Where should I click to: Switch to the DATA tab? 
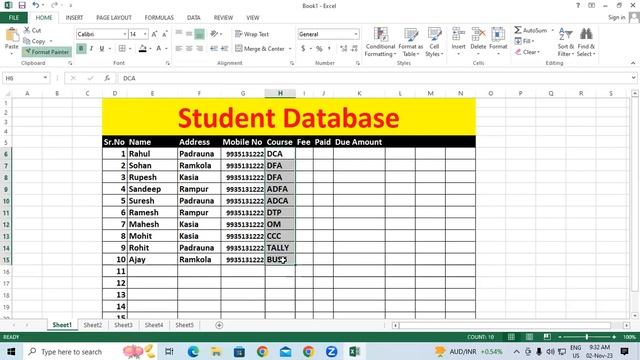coord(193,18)
